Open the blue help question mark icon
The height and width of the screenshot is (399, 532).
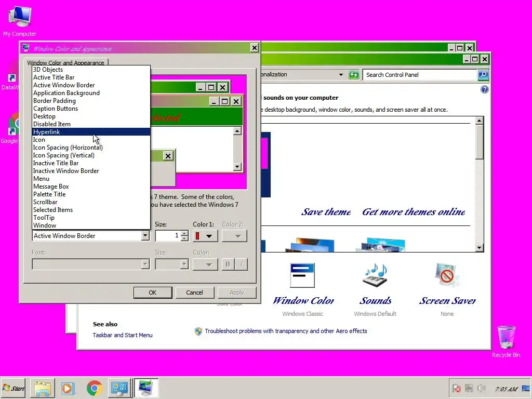click(485, 89)
